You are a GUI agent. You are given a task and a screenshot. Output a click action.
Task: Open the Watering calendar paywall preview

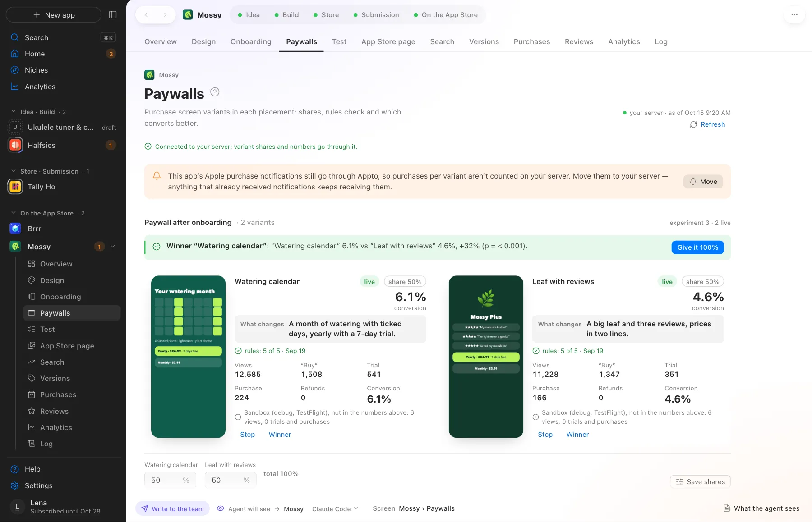coord(188,357)
